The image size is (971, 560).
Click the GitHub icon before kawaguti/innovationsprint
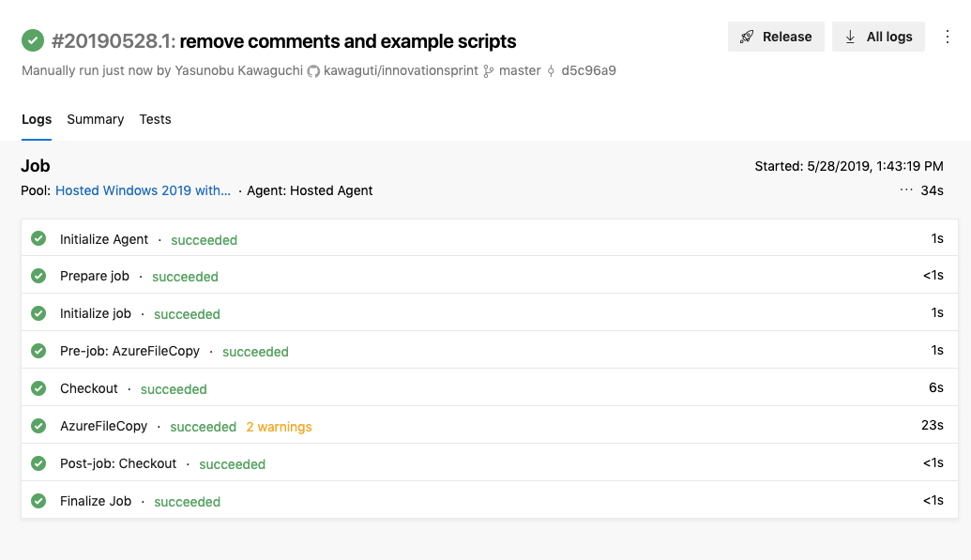tap(313, 71)
